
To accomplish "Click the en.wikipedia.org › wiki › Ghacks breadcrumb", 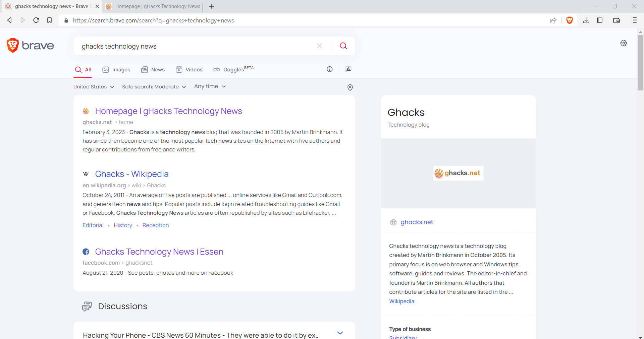I will tap(124, 186).
